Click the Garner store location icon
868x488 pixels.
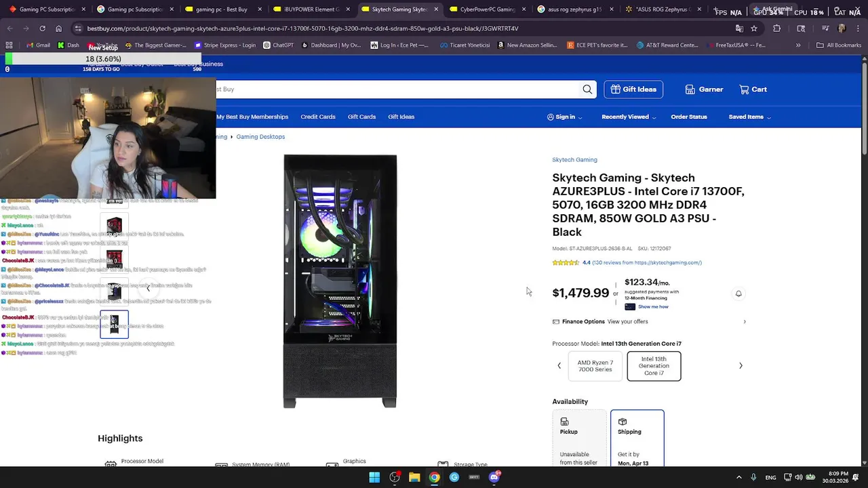[x=690, y=89]
